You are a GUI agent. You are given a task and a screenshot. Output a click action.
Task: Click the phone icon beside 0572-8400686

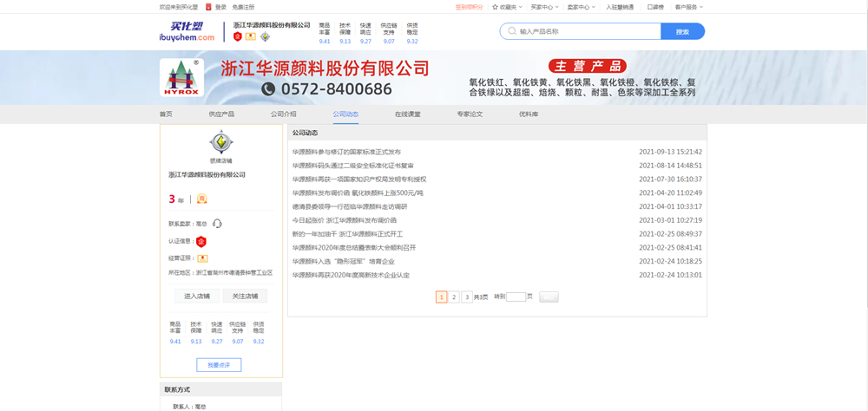[268, 88]
